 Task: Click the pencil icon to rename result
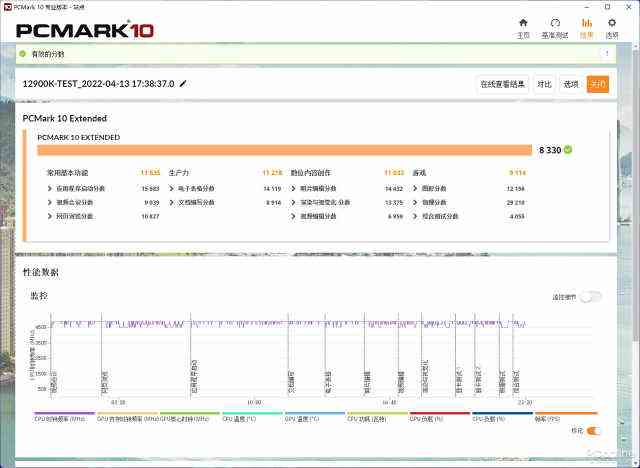(183, 84)
